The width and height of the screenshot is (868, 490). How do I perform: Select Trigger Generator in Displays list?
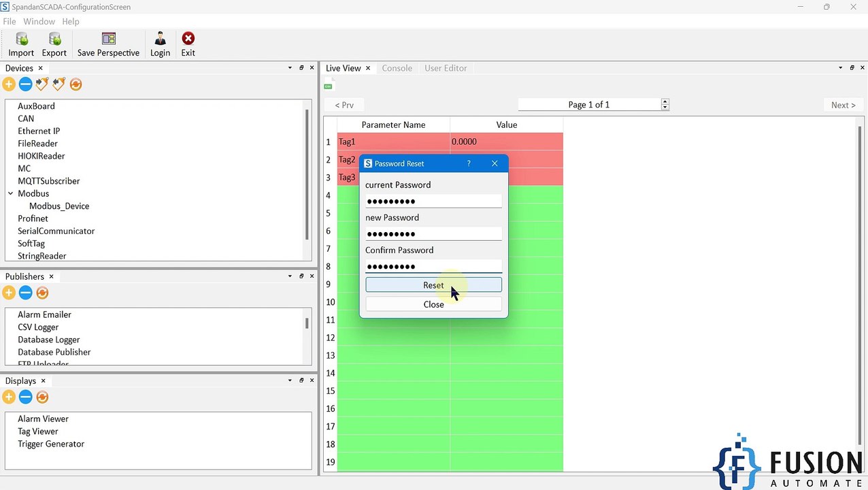51,444
